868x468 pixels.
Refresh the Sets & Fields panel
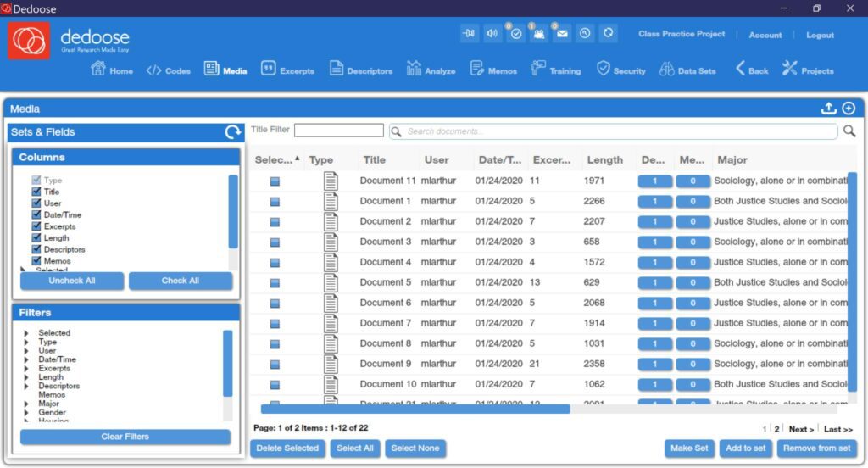pos(233,131)
